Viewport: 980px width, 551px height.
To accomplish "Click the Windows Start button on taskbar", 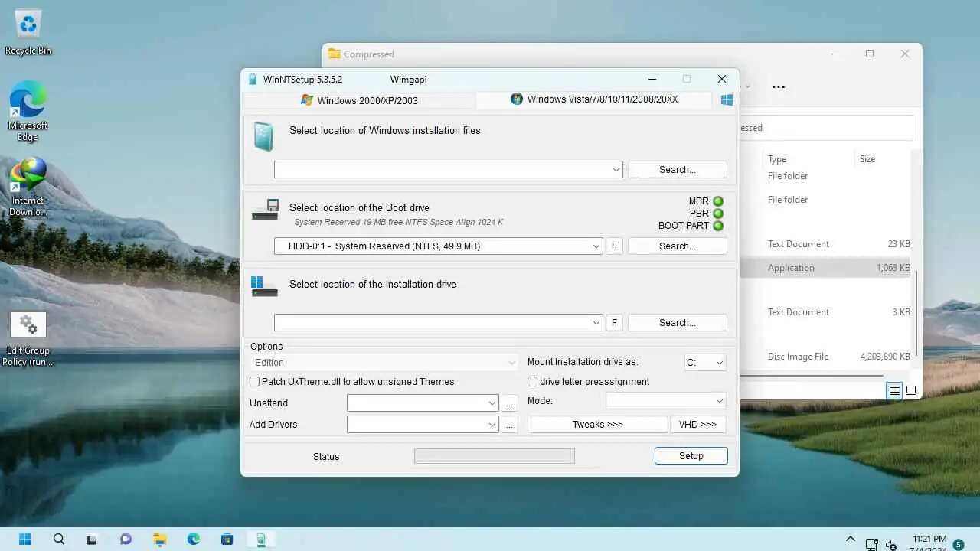I will (25, 539).
